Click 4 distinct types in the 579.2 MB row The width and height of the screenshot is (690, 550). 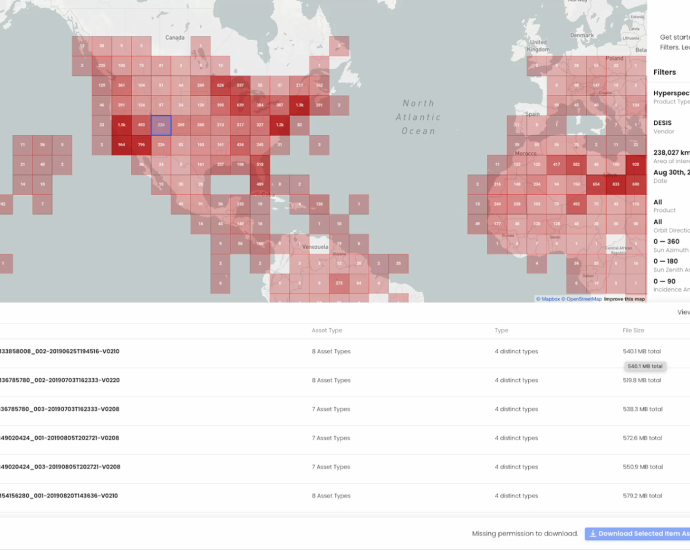[516, 496]
